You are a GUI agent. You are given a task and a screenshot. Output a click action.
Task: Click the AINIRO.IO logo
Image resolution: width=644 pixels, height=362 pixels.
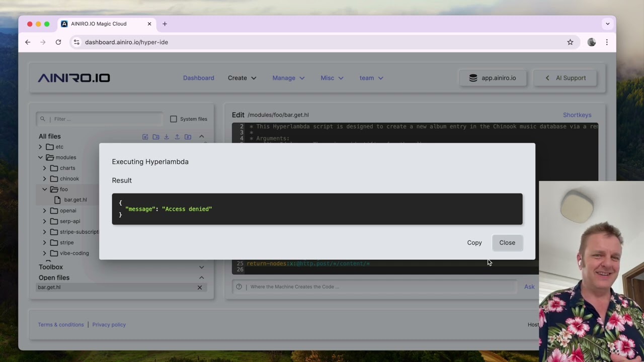[74, 78]
